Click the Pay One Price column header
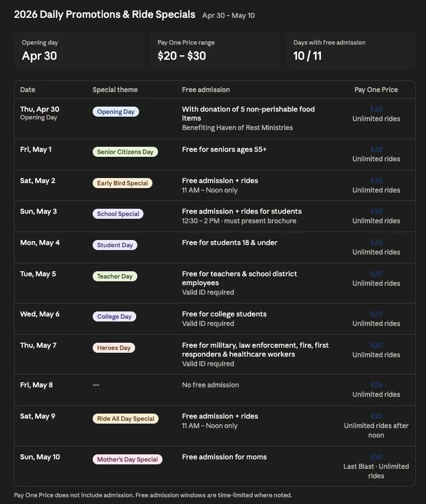The width and height of the screenshot is (426, 504). [x=376, y=90]
